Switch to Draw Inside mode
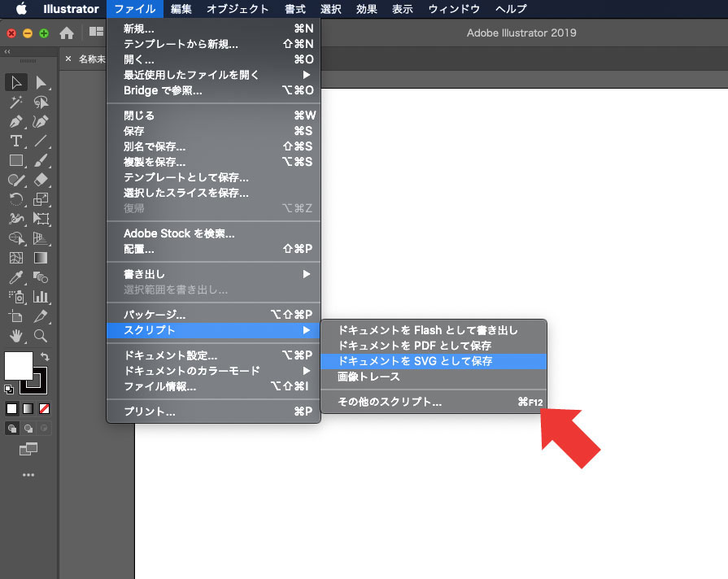728x579 pixels. pyautogui.click(x=44, y=428)
